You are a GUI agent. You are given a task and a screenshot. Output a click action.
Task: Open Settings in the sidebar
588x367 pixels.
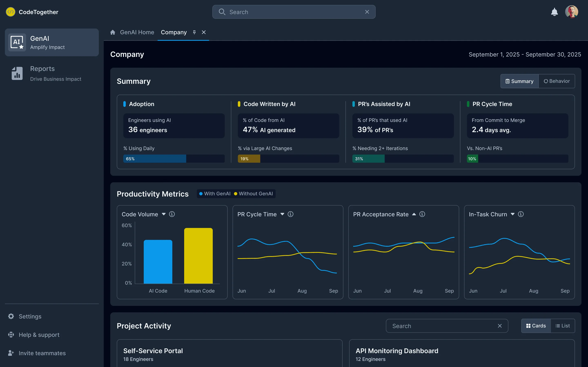pyautogui.click(x=30, y=316)
